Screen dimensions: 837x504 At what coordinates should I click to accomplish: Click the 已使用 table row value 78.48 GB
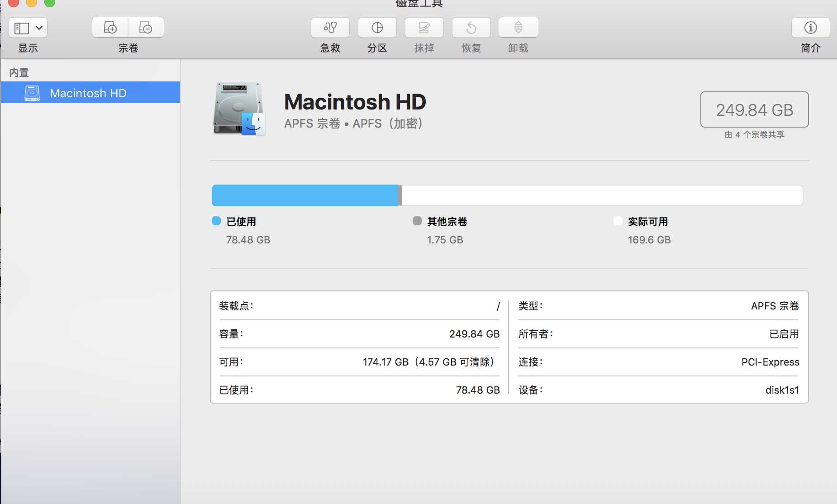pyautogui.click(x=478, y=390)
